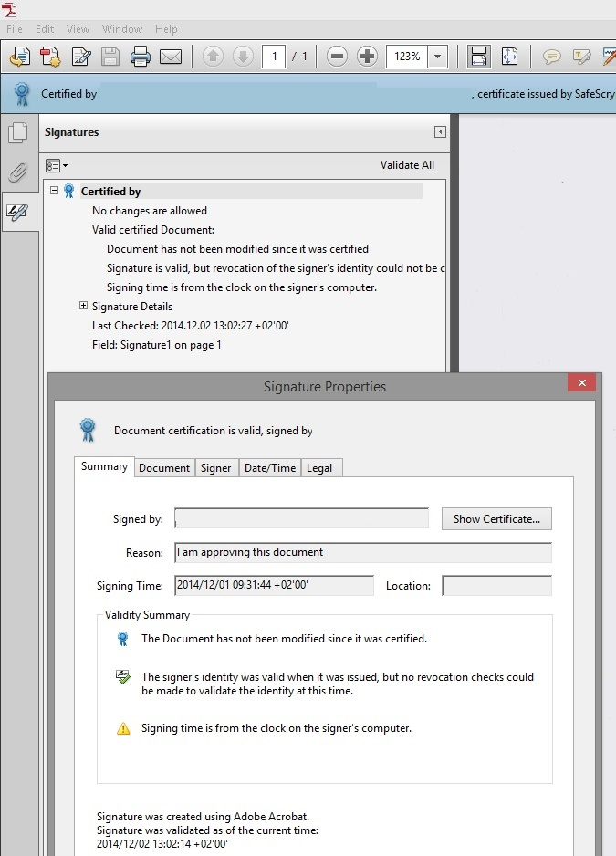Click the Adobe Acrobat title bar icon
Screen dimensions: 616x856
click(x=9, y=9)
